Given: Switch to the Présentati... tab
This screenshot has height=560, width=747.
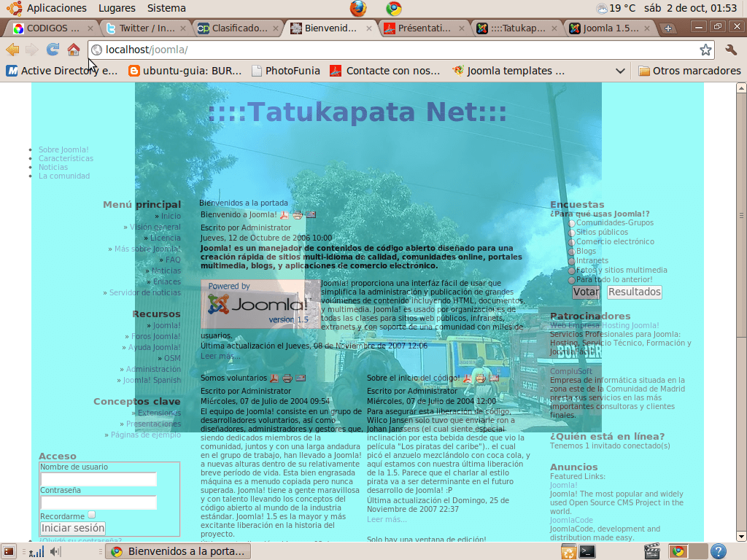Looking at the screenshot, I should [424, 28].
